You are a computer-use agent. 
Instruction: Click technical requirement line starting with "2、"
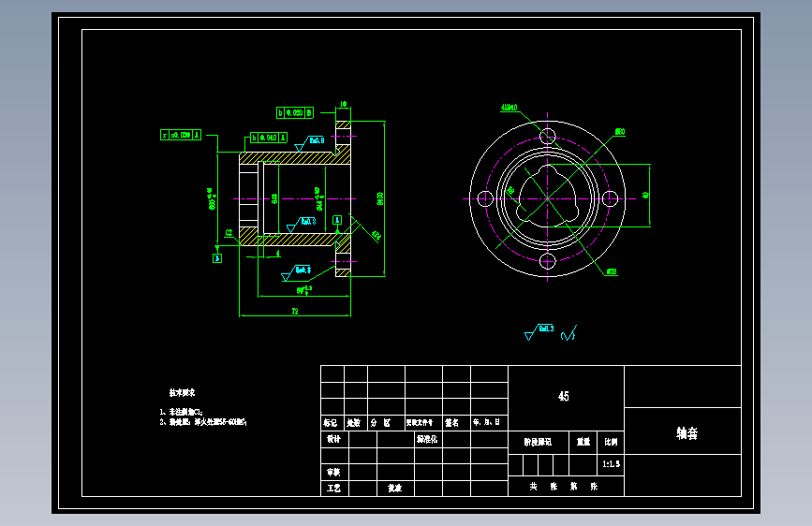coord(203,422)
